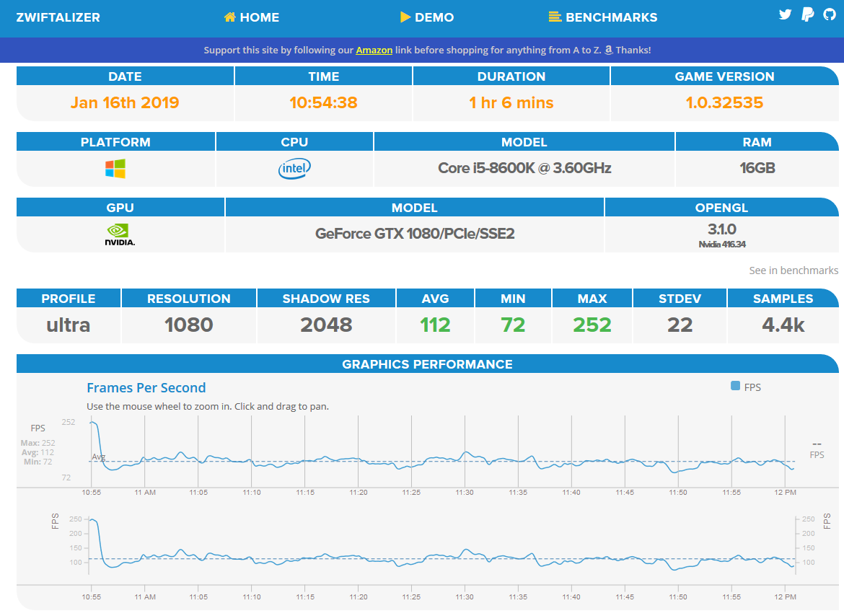The height and width of the screenshot is (616, 844).
Task: Follow the Amazon link in banner
Action: coord(374,50)
